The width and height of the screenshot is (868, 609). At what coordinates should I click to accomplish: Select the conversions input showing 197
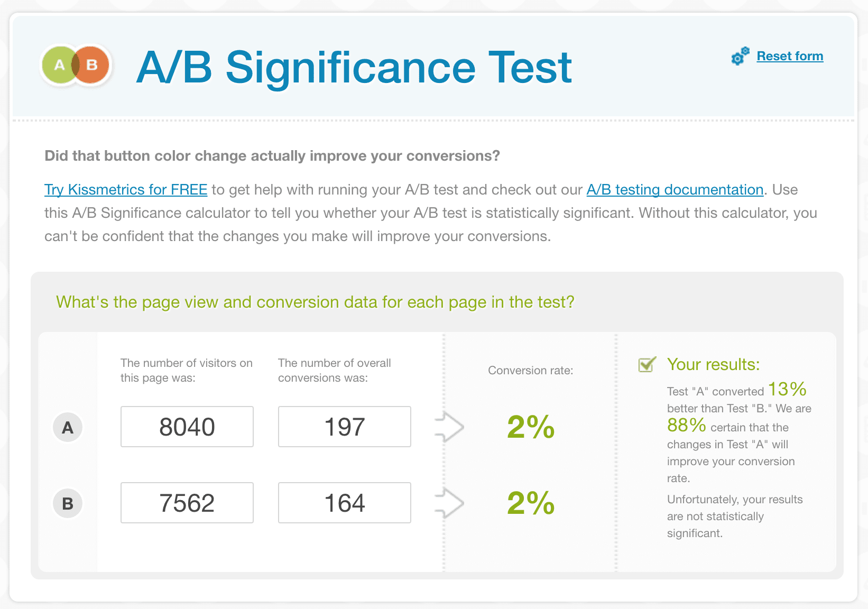point(344,427)
